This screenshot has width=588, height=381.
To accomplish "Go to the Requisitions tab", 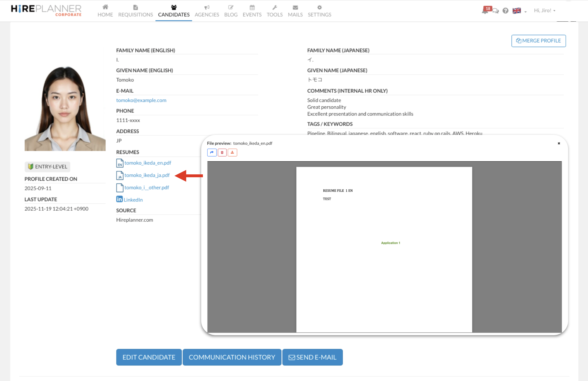I will [x=135, y=11].
